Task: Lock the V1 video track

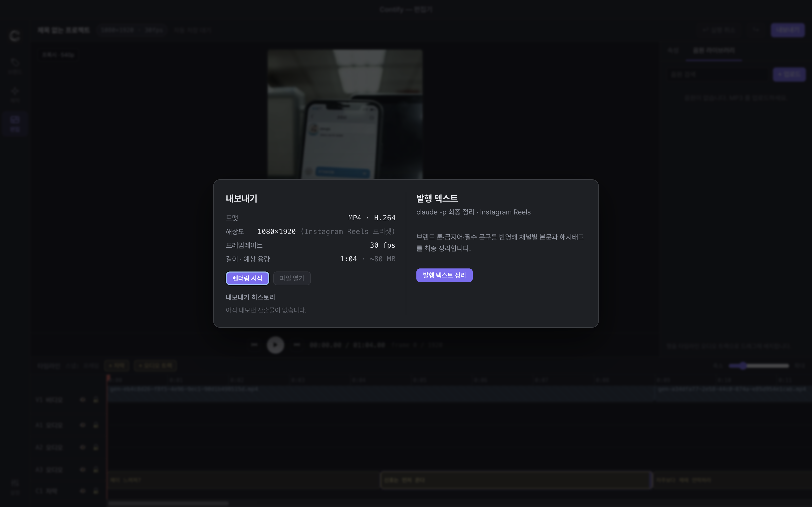Action: [96, 400]
